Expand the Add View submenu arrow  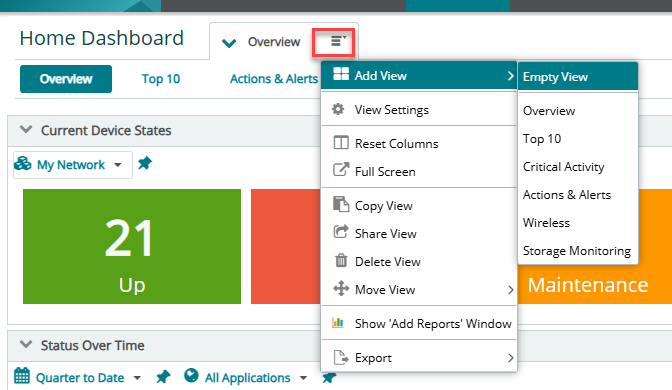tap(510, 76)
